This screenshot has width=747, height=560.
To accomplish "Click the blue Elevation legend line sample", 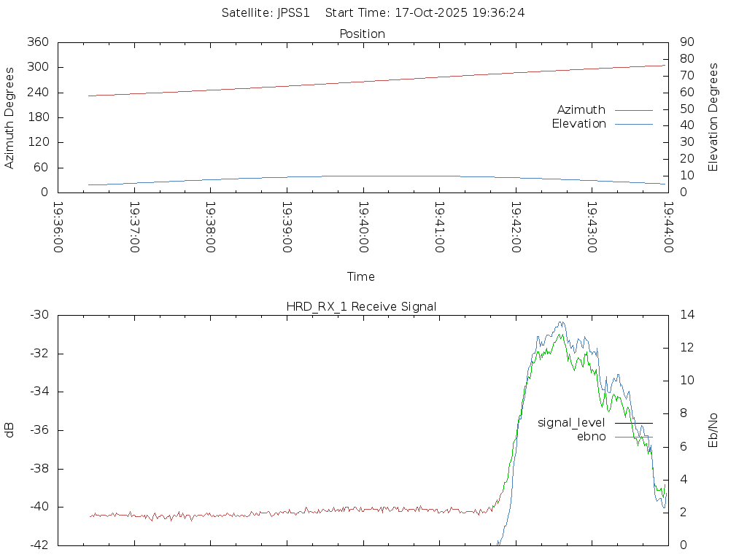I will pyautogui.click(x=633, y=124).
